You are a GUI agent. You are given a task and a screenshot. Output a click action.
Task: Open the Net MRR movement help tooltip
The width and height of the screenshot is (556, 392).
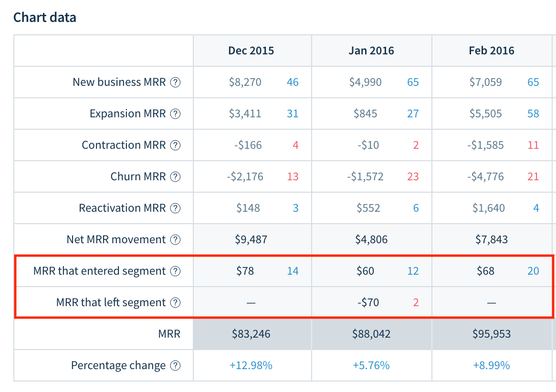click(176, 239)
